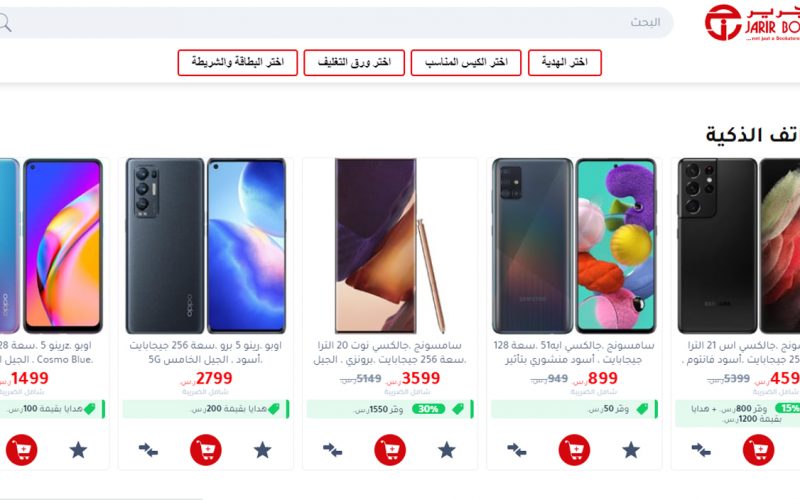Screen dimensions: 800x500
Task: Select the اختر ورق التغليف button
Action: [x=354, y=63]
